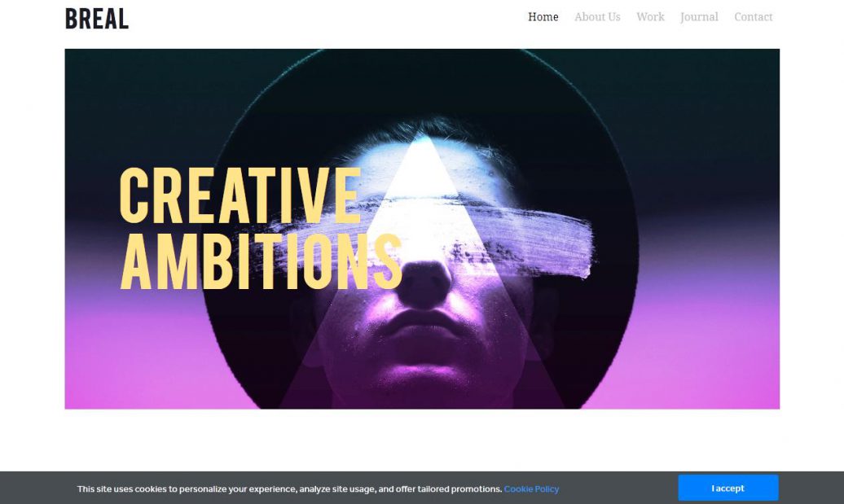Open the Work menu item
Screen dimensions: 844x504
pos(650,17)
